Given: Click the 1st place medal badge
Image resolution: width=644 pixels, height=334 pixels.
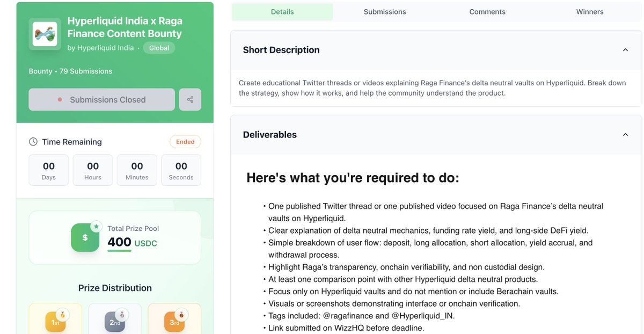Looking at the screenshot, I should 55,321.
